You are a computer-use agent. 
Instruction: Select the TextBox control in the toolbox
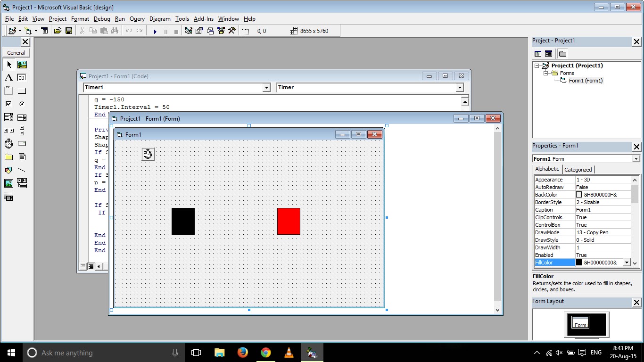tap(22, 77)
